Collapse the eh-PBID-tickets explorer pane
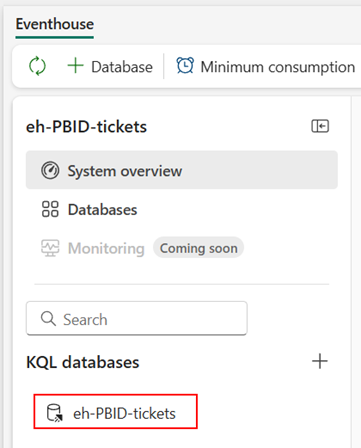Viewport: 361px width, 448px height. pos(320,126)
